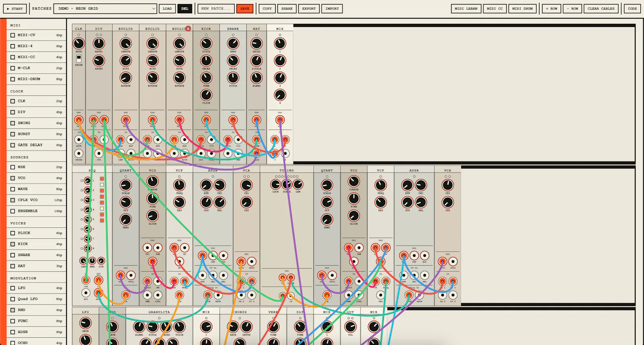
Task: Click the SNARE module output jack
Action: point(233,120)
